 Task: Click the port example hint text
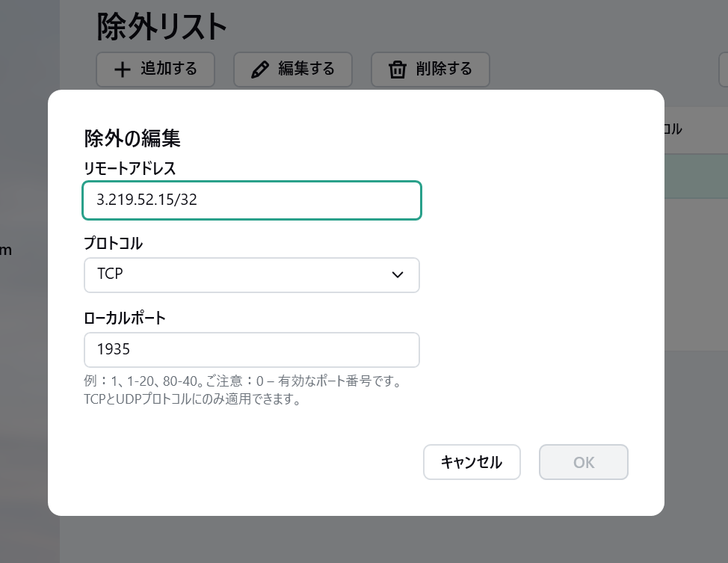tap(243, 381)
